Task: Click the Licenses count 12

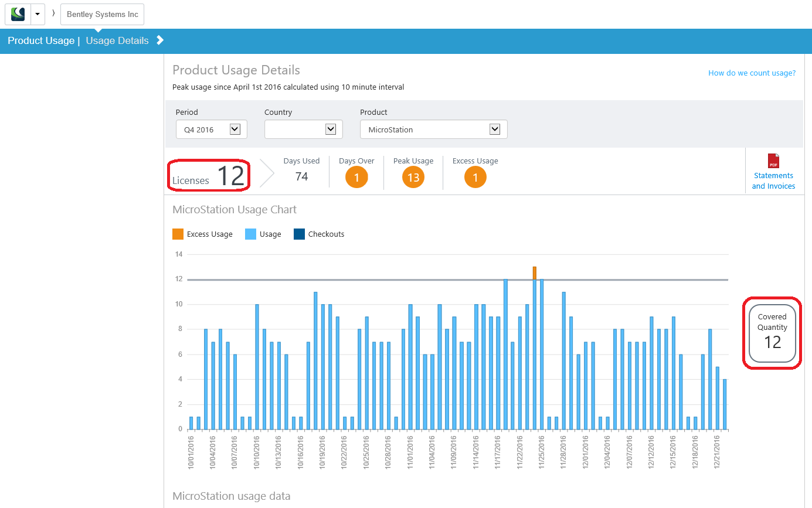Action: pos(231,176)
